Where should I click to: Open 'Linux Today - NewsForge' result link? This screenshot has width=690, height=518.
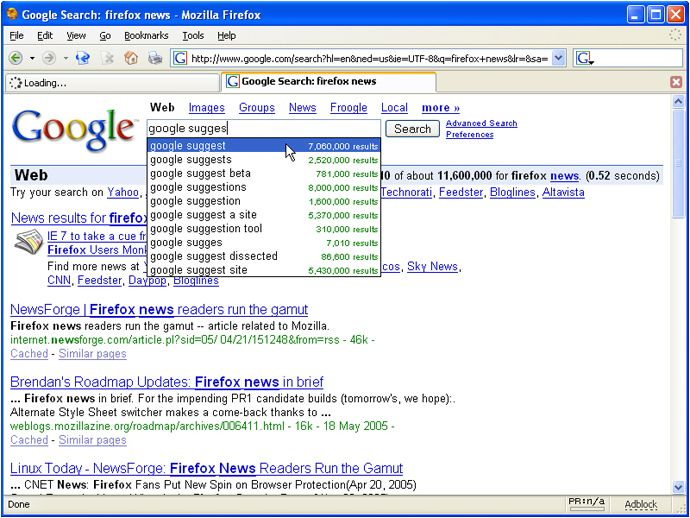click(x=206, y=468)
